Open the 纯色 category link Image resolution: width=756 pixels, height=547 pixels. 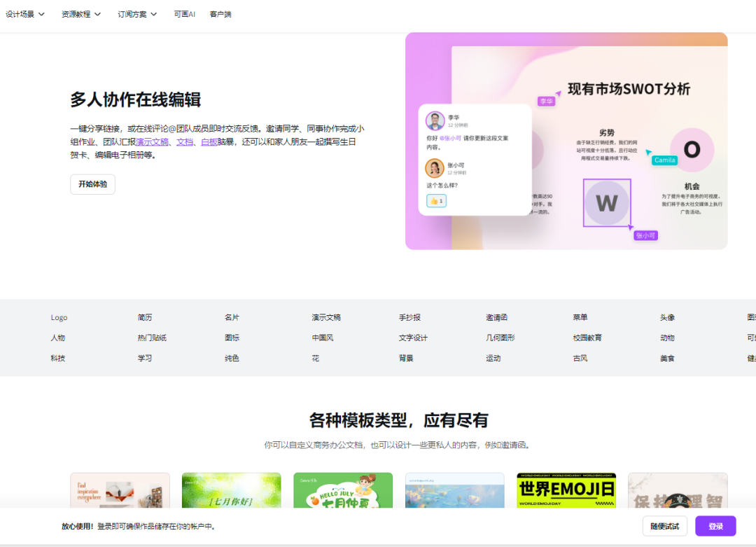pos(232,358)
